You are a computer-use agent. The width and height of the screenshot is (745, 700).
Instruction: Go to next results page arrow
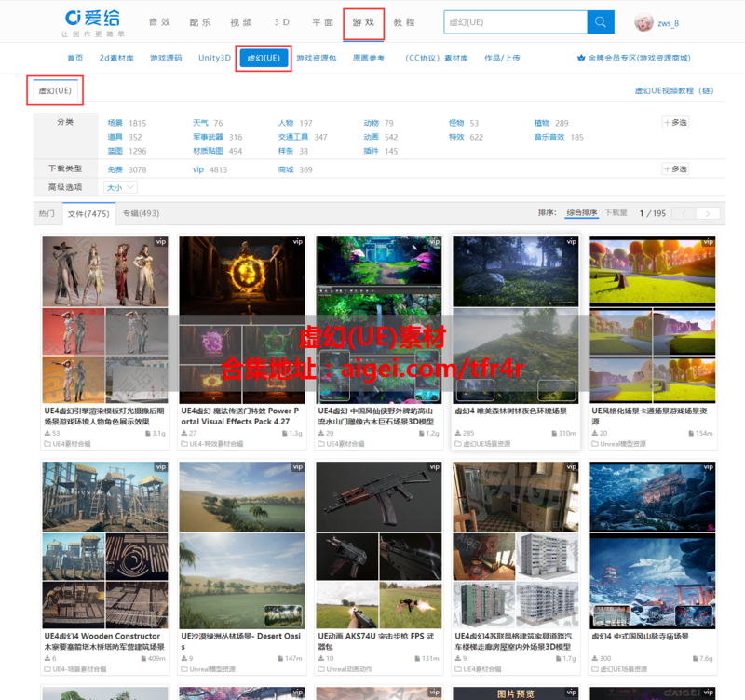tap(708, 214)
